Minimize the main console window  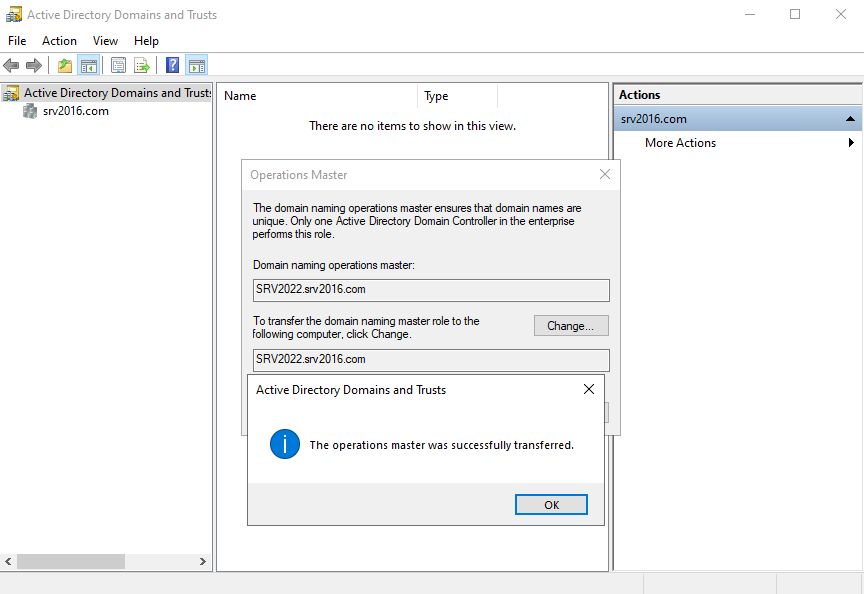[749, 14]
